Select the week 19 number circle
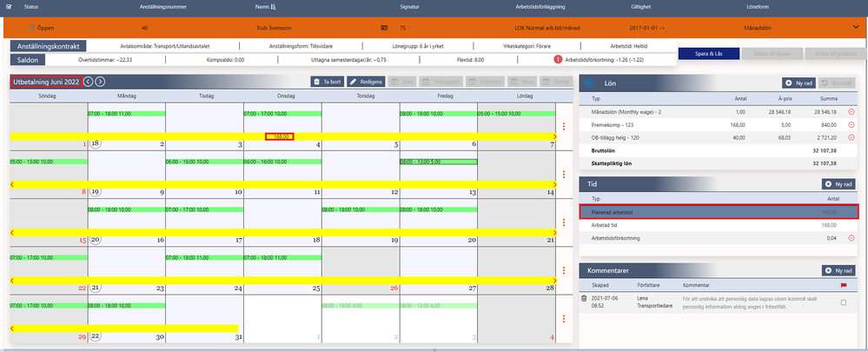This screenshot has height=352, width=868. pyautogui.click(x=96, y=191)
